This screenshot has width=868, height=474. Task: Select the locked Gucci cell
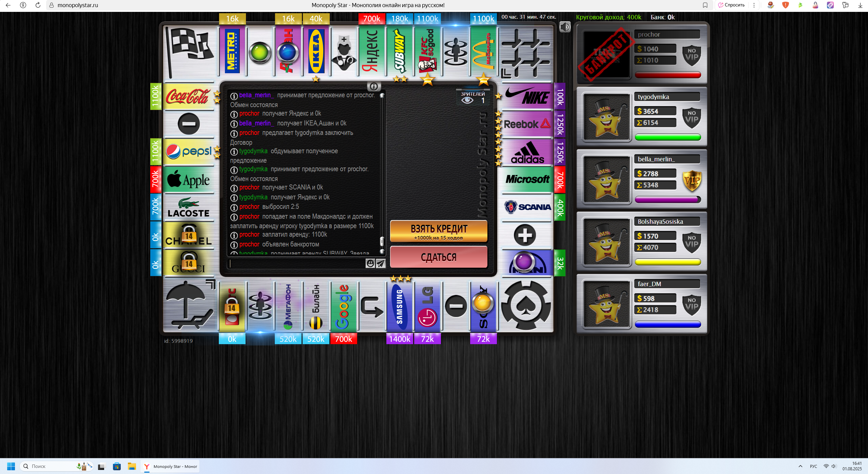click(x=189, y=263)
